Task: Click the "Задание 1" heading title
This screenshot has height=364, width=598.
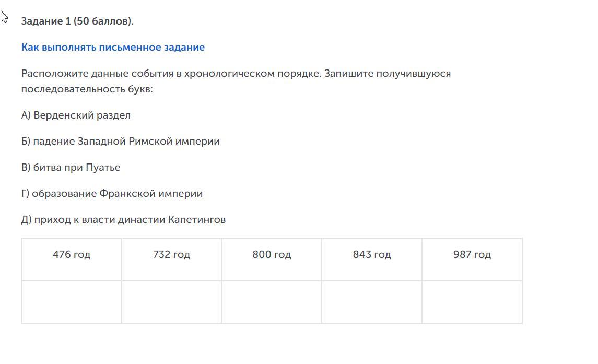Action: tap(46, 21)
